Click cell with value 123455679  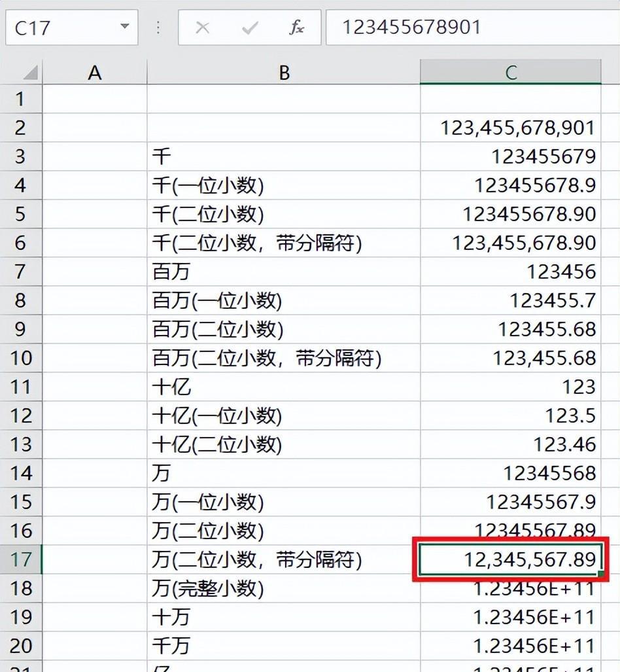coord(511,156)
